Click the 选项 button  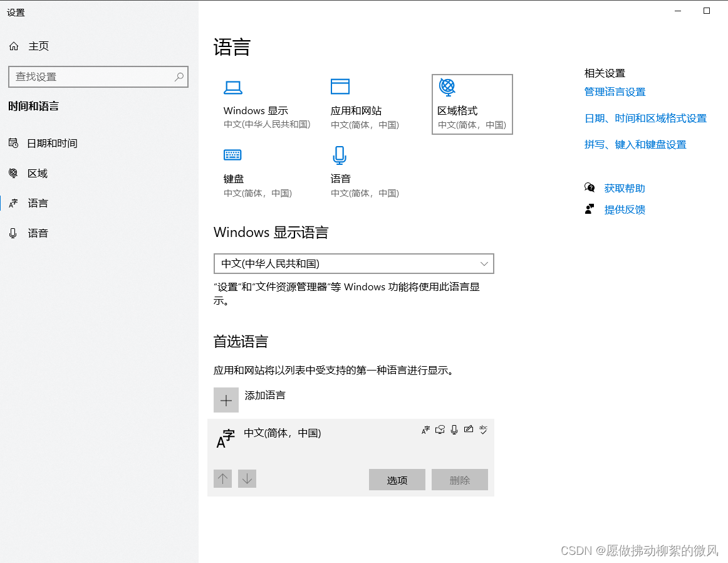coord(397,480)
